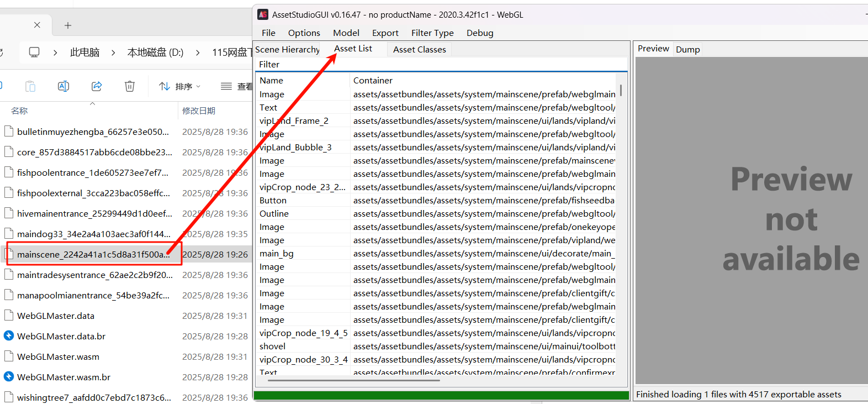This screenshot has width=868, height=404.
Task: Click 本地磁盘 (D:) in the address bar
Action: click(x=155, y=53)
